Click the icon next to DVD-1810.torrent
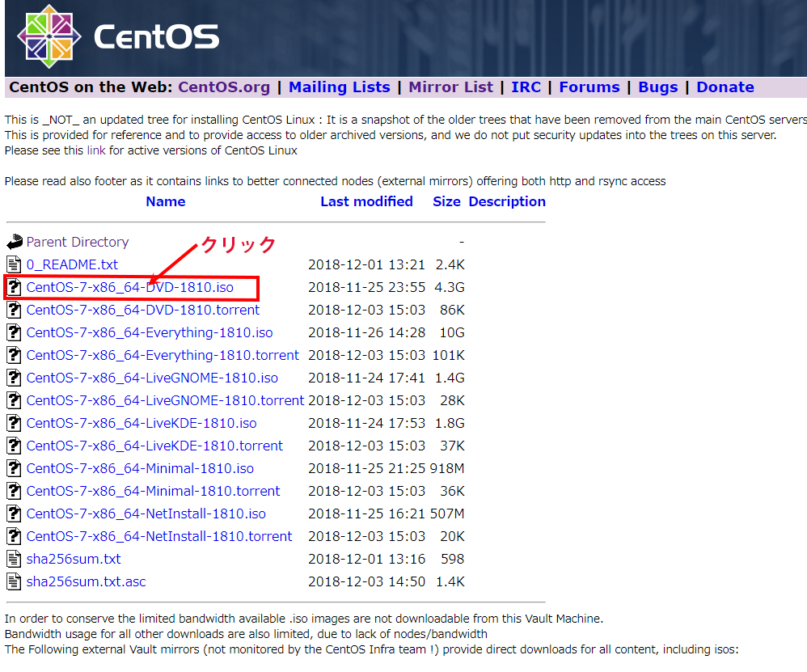The width and height of the screenshot is (807, 672). (14, 310)
